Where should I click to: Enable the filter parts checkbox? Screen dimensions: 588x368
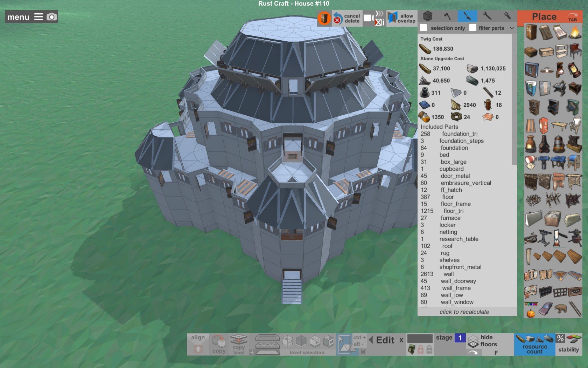[473, 28]
